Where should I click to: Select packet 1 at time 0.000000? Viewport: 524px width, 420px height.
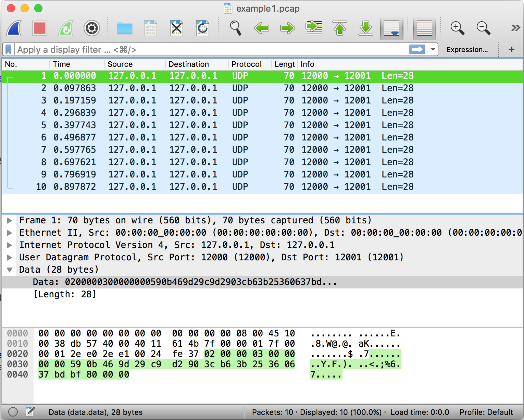262,76
